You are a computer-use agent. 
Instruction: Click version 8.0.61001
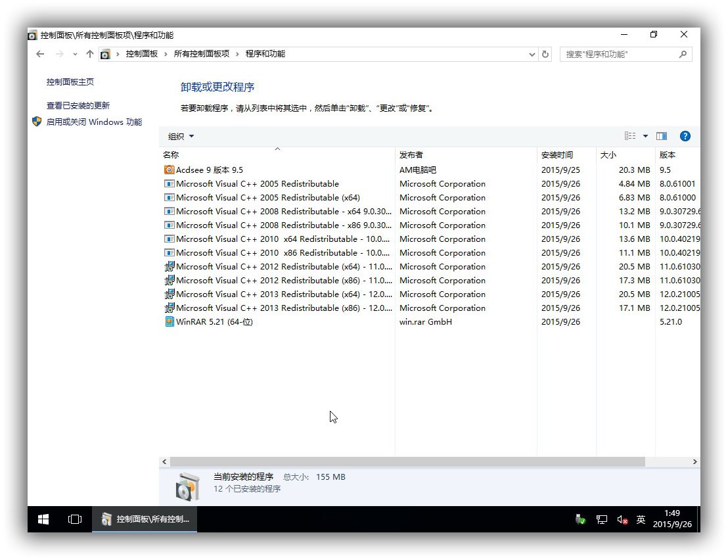pyautogui.click(x=677, y=184)
